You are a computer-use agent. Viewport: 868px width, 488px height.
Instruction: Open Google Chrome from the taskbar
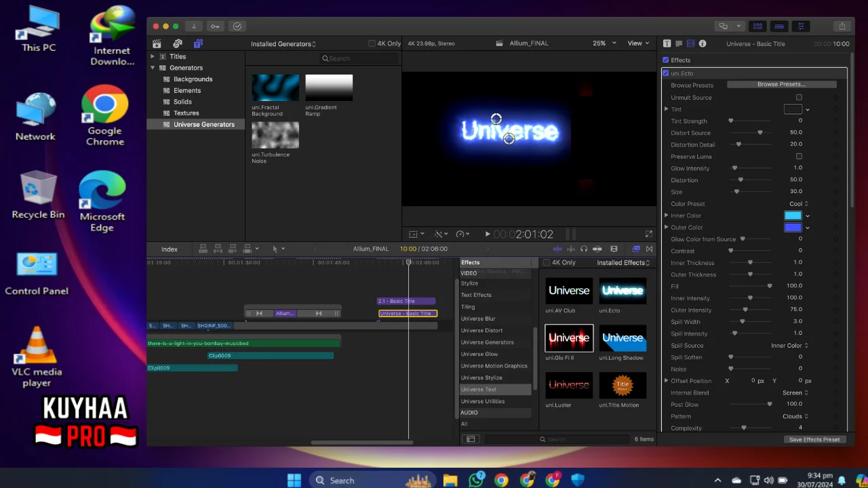501,480
